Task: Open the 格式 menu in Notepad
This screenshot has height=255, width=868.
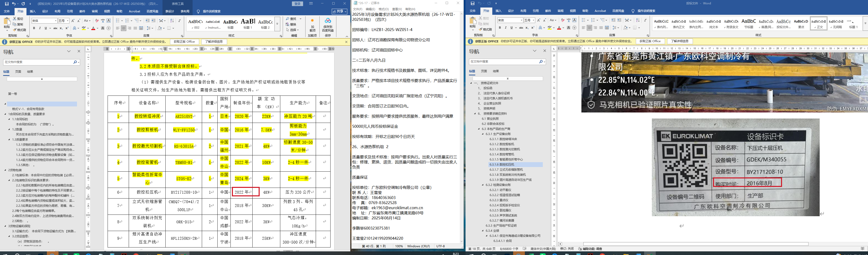Action: [383, 9]
